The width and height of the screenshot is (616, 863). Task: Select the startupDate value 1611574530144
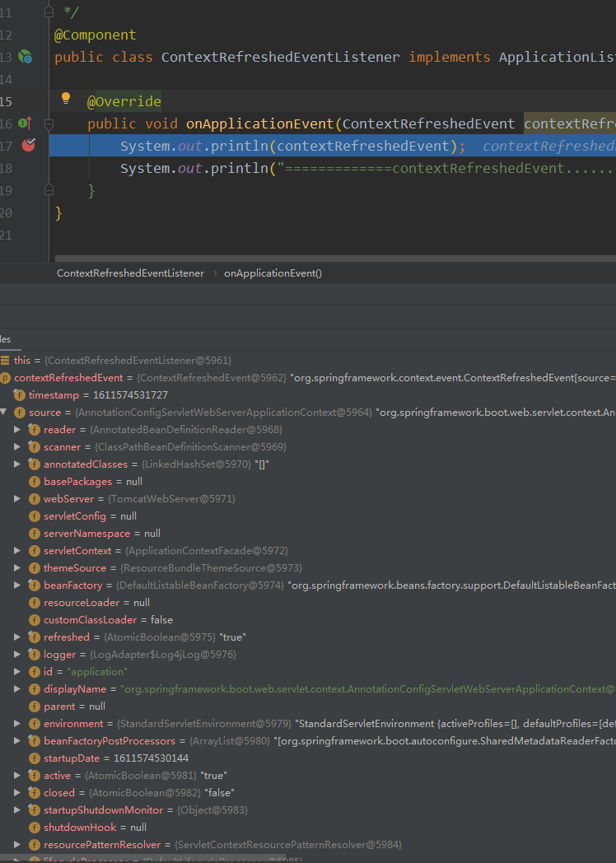[x=151, y=758]
